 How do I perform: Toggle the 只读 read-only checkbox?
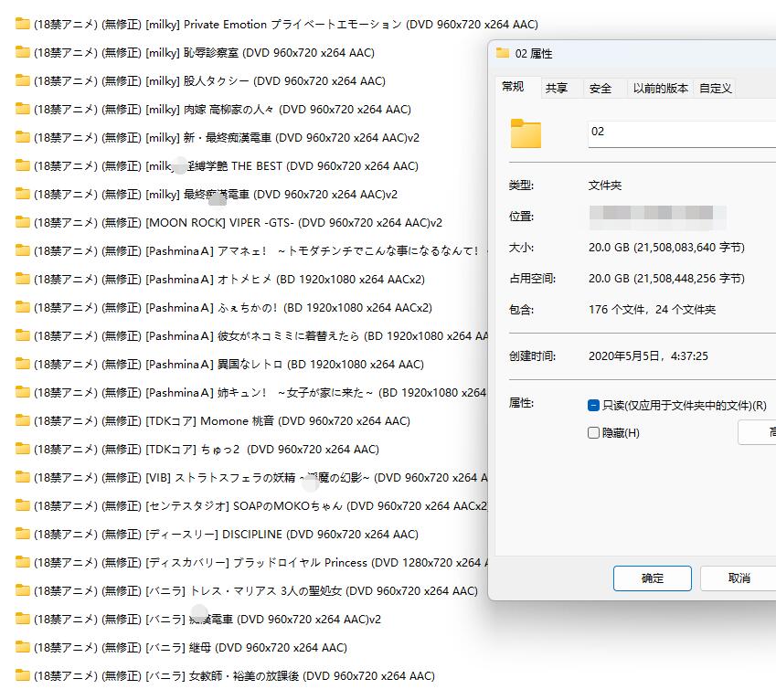pos(594,406)
